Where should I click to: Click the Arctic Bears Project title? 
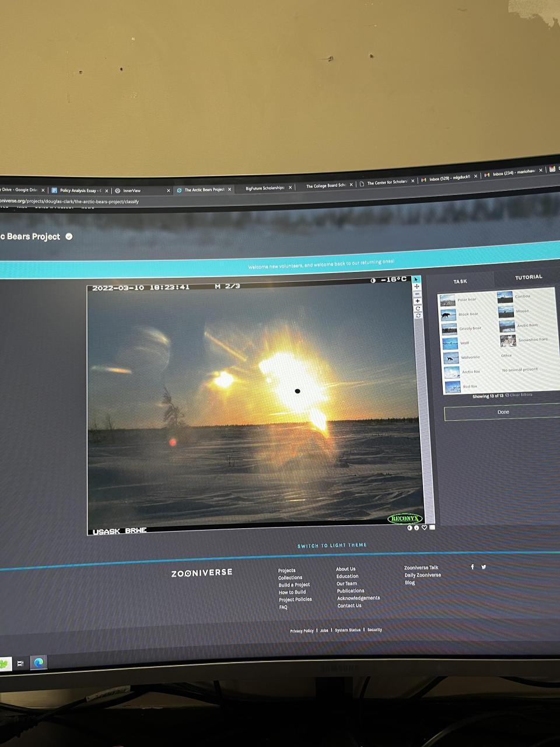point(30,236)
